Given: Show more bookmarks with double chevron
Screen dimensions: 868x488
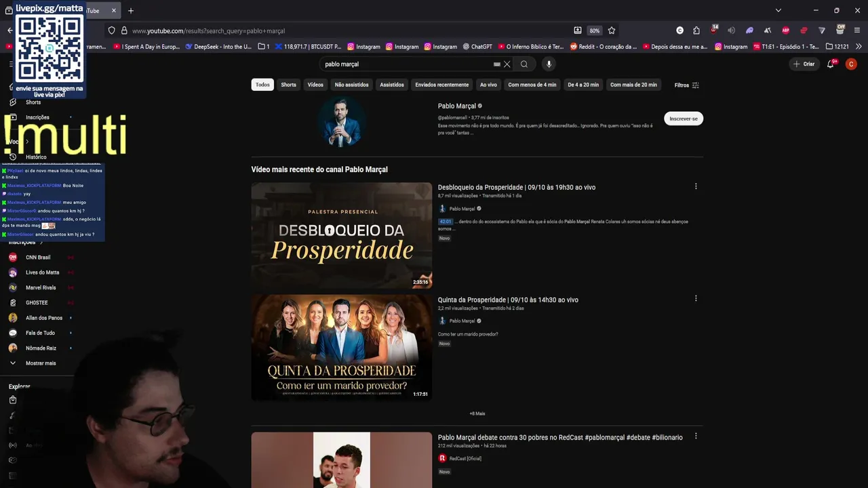Looking at the screenshot, I should (859, 47).
